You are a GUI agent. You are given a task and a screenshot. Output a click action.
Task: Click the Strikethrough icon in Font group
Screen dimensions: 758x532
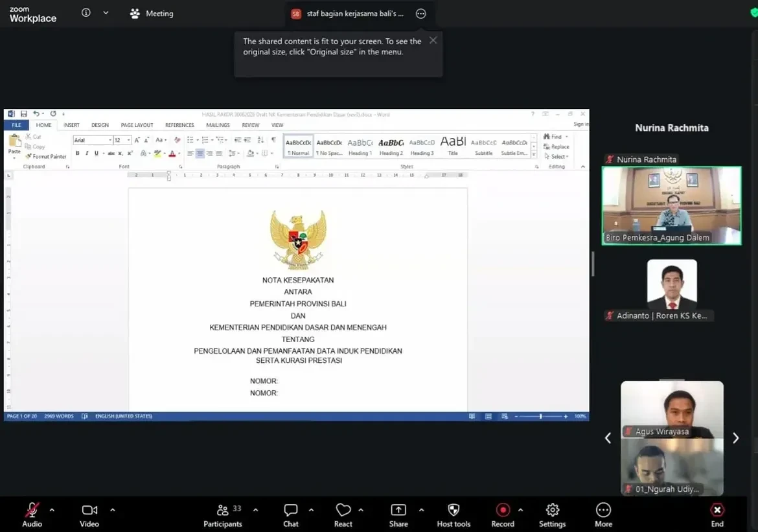coord(111,154)
